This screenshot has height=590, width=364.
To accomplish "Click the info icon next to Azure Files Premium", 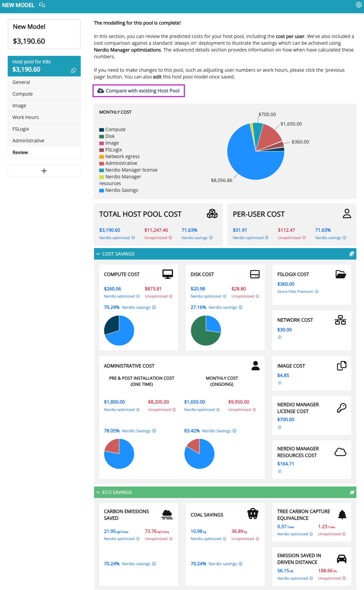I will point(317,291).
